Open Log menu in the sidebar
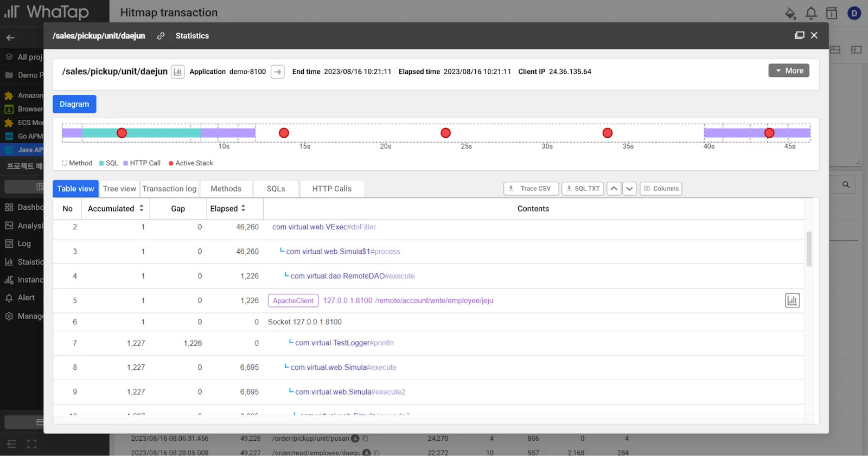868x456 pixels. (x=18, y=243)
